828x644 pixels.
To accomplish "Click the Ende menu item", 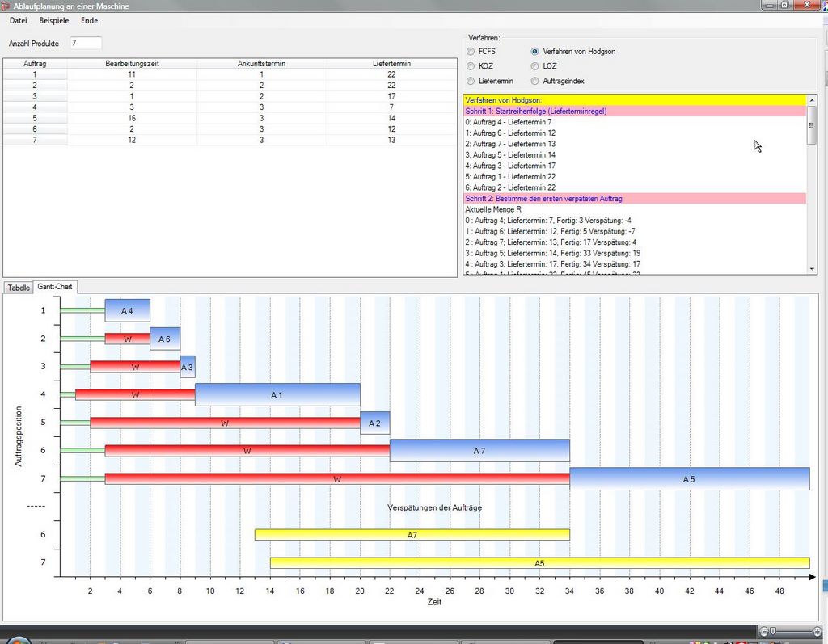I will coord(89,20).
